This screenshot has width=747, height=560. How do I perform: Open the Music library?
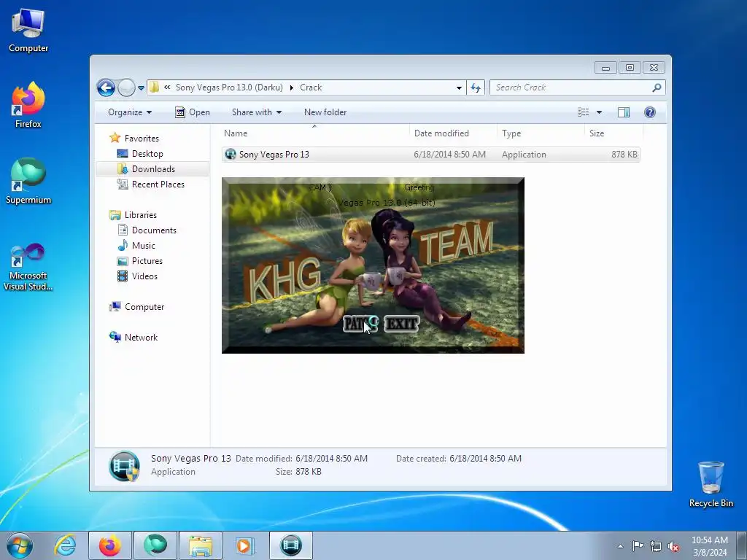[x=144, y=246]
